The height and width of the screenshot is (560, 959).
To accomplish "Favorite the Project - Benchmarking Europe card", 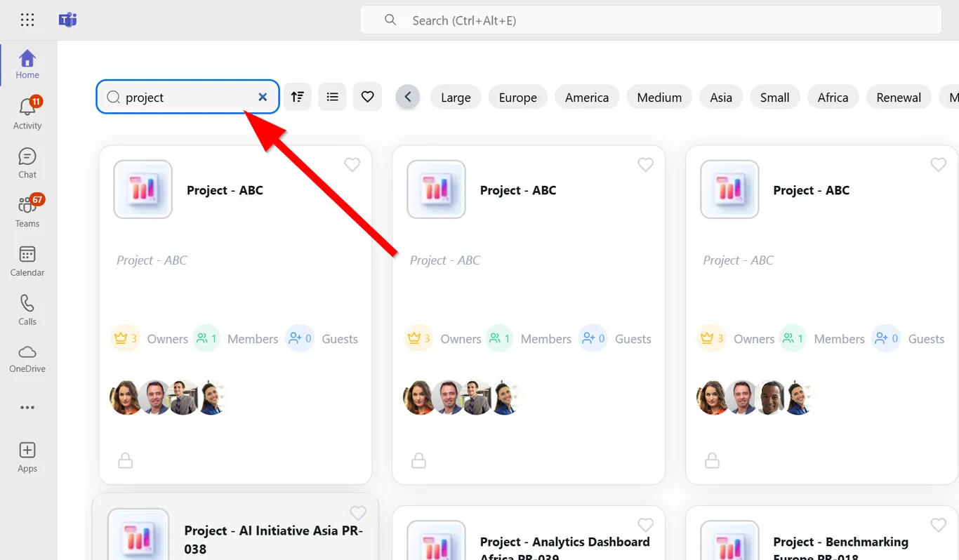I will pyautogui.click(x=939, y=525).
